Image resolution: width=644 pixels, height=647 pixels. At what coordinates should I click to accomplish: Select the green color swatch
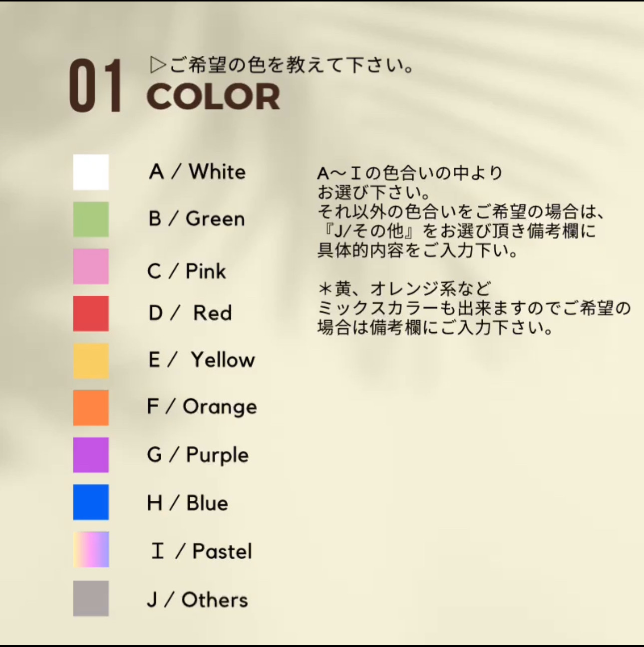pyautogui.click(x=91, y=219)
